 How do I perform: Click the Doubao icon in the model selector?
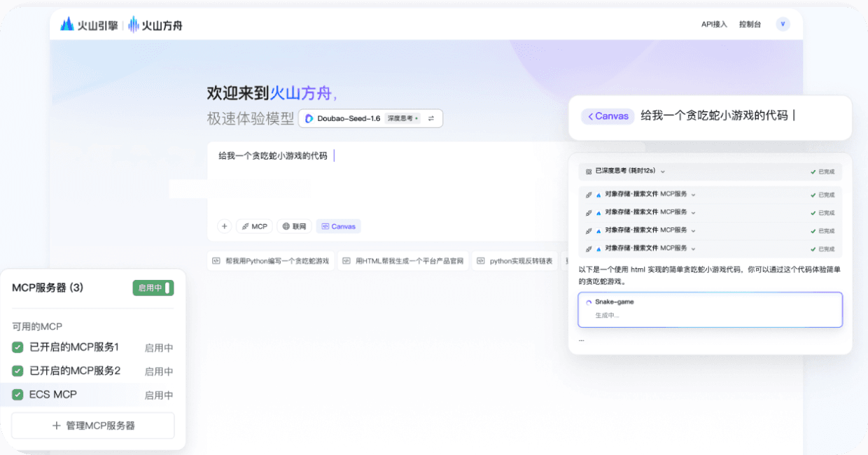(309, 118)
